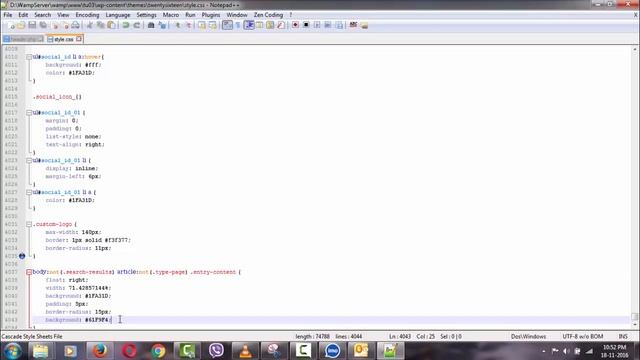
Task: Open the Zen Coding menu
Action: (269, 15)
